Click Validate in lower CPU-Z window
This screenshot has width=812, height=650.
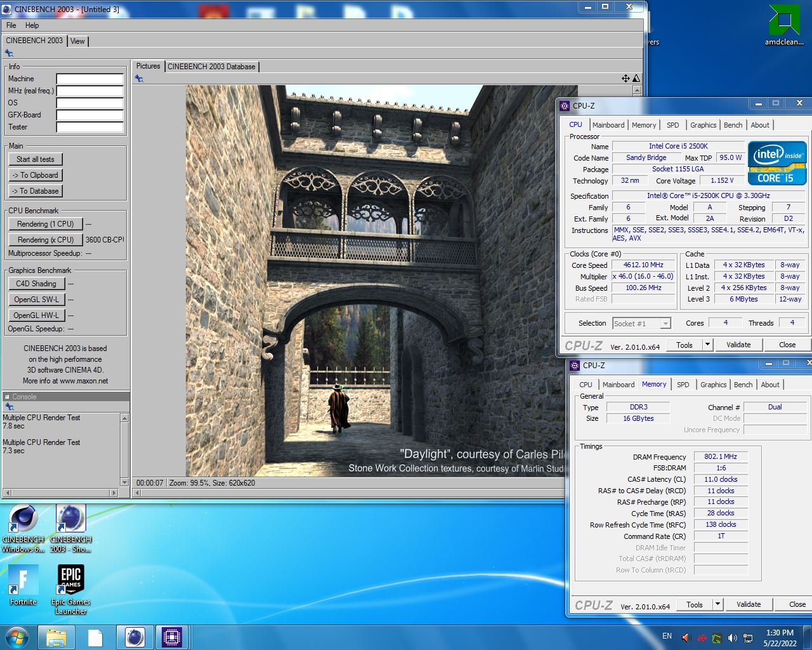[749, 604]
